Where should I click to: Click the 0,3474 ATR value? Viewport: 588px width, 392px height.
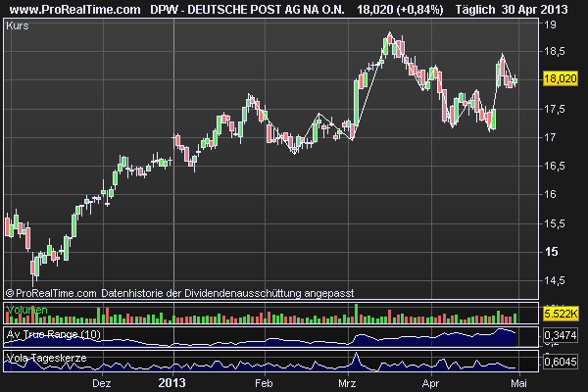pyautogui.click(x=561, y=335)
